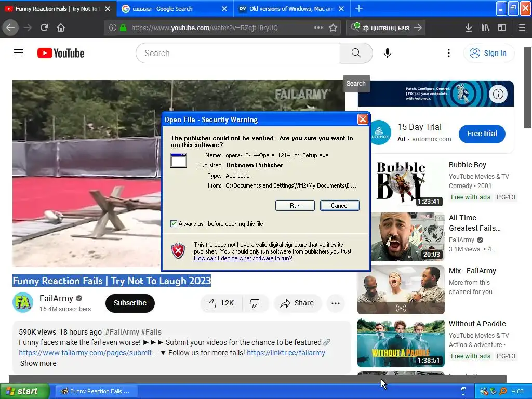Open more actions ellipsis beside Share
Viewport: 532px width, 399px height.
[x=336, y=303]
